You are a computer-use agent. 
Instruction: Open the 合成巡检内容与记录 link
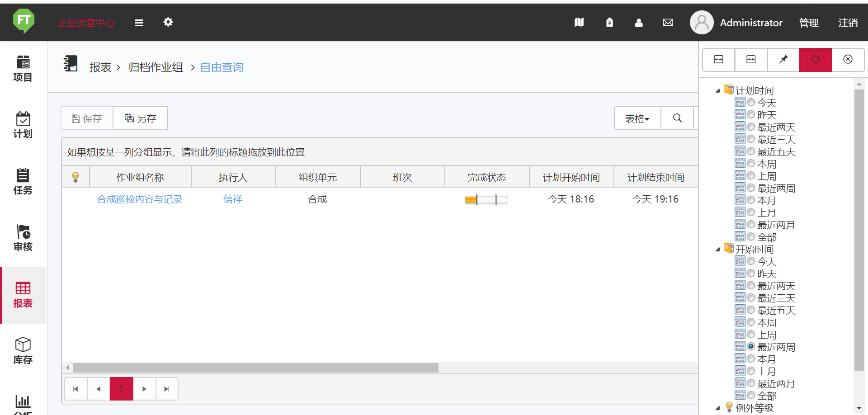coord(140,199)
